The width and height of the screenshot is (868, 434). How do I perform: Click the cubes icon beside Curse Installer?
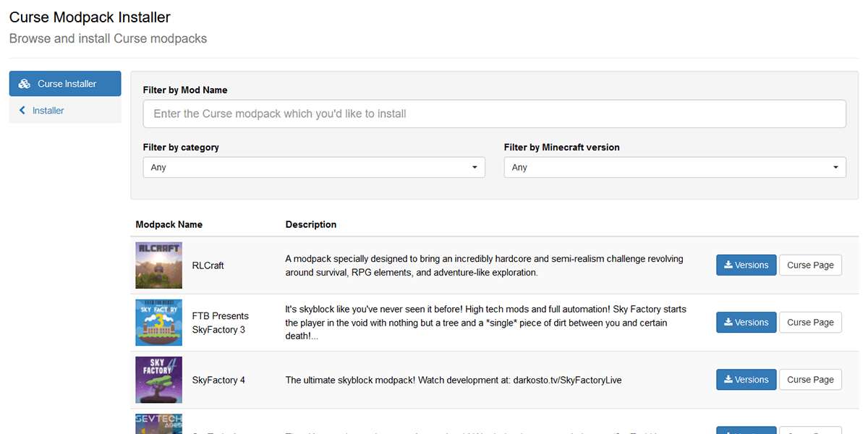(24, 84)
